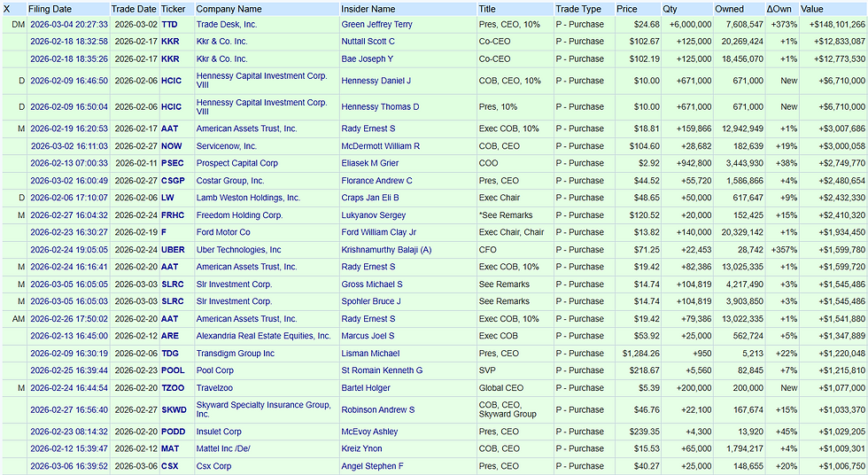Screen dimensions: 868x475
Task: Sort table by Filing Date column header
Action: [x=50, y=9]
